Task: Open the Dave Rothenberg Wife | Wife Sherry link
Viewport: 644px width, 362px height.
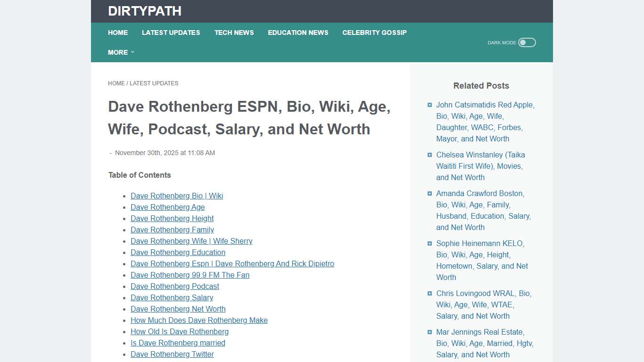Action: point(191,241)
